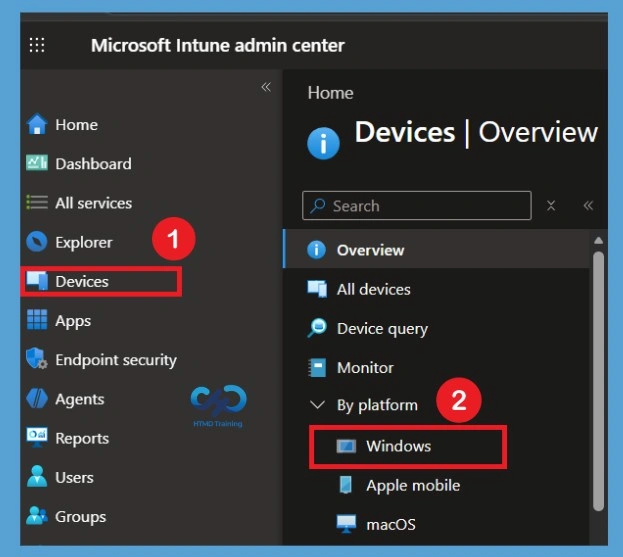Open All services in left navigation
Screen dimensions: 623x557
pyautogui.click(x=93, y=203)
